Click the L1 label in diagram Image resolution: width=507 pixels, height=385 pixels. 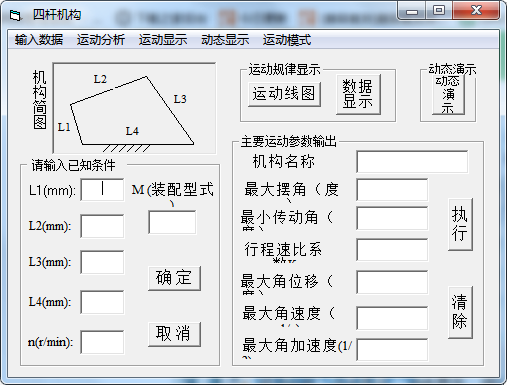pyautogui.click(x=64, y=127)
